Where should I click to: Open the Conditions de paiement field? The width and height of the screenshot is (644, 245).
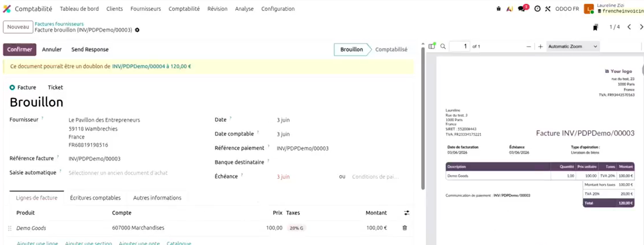376,177
